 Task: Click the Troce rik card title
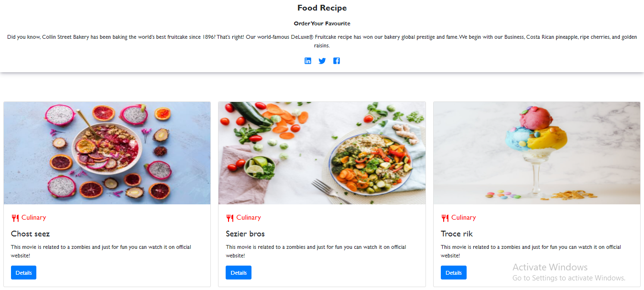coord(457,234)
